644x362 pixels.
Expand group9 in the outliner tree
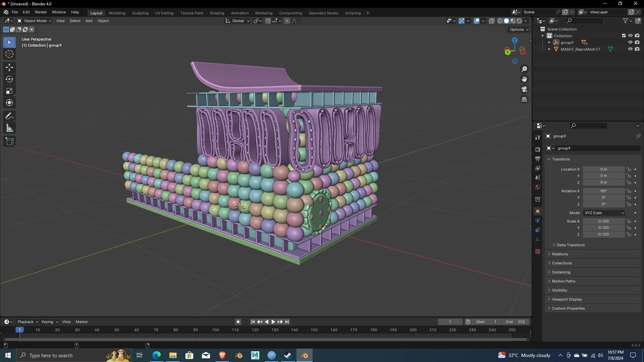click(x=549, y=43)
